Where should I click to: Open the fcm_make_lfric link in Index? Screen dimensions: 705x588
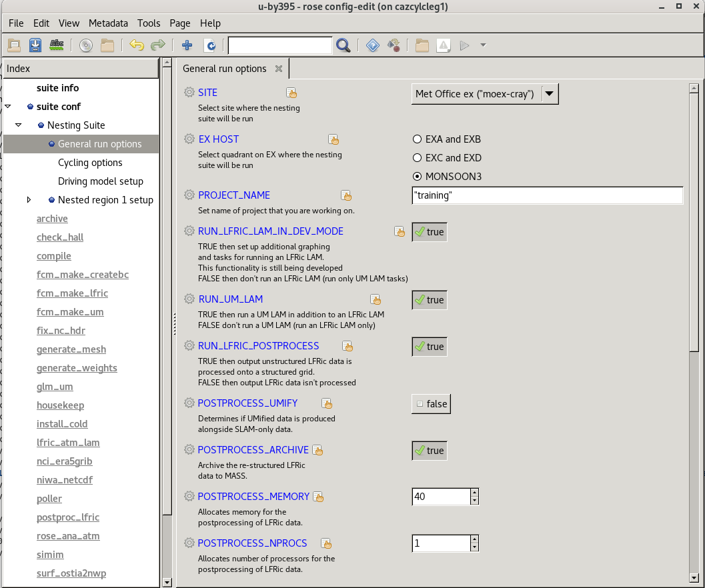click(x=73, y=293)
